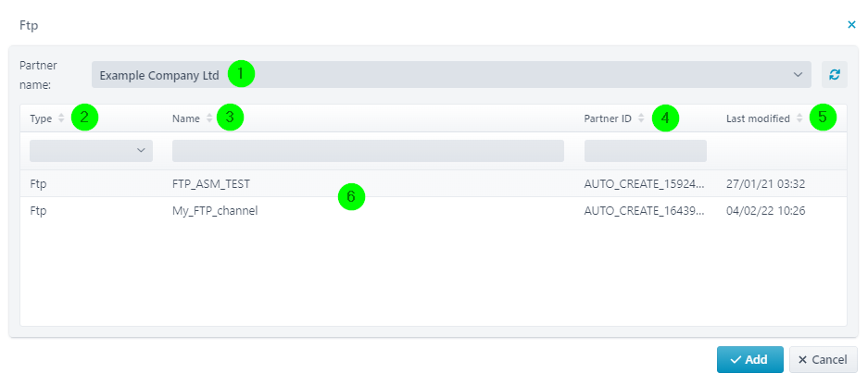Click the Type column header label
This screenshot has width=868, height=386.
[x=41, y=118]
